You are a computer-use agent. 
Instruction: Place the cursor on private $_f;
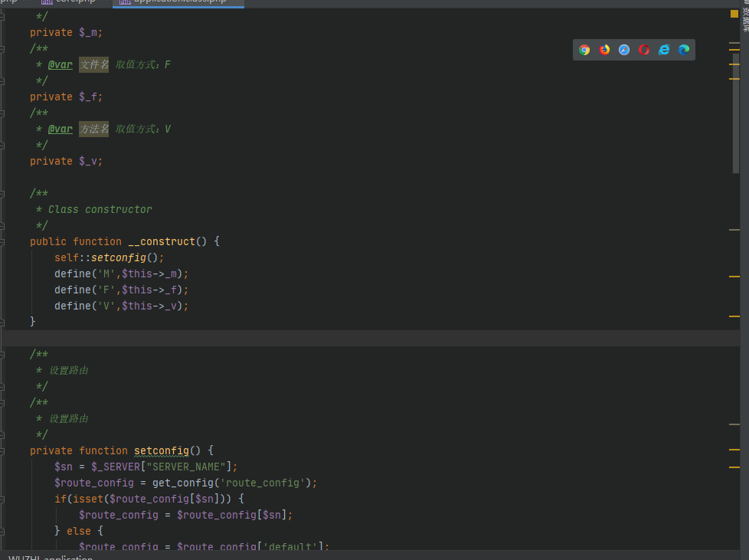click(66, 97)
